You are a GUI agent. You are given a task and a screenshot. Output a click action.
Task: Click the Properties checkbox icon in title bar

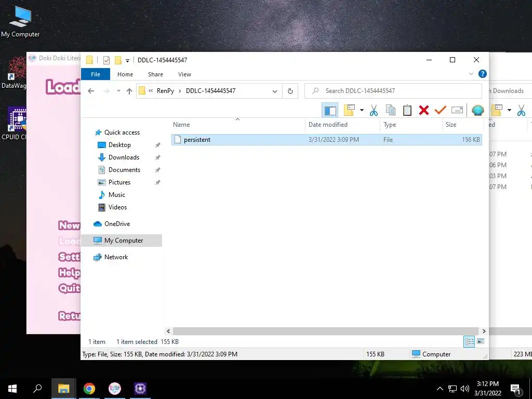(106, 60)
